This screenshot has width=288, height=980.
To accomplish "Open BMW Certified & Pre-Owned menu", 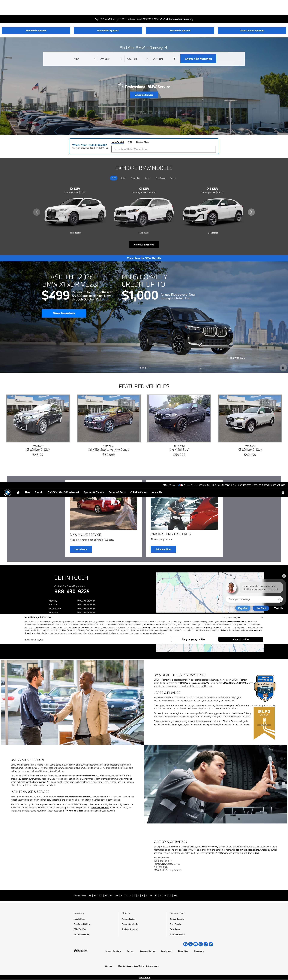I will coord(63,492).
